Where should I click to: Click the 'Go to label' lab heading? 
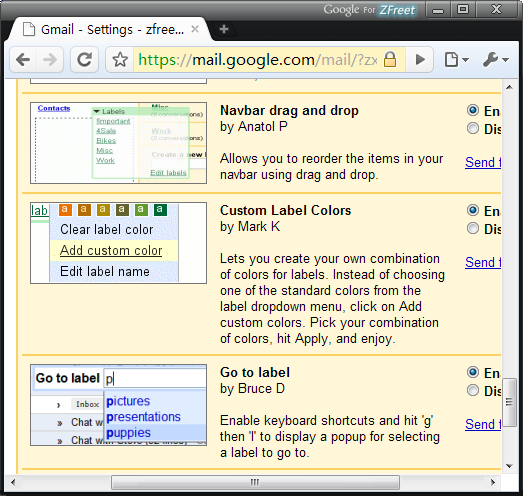coord(255,373)
